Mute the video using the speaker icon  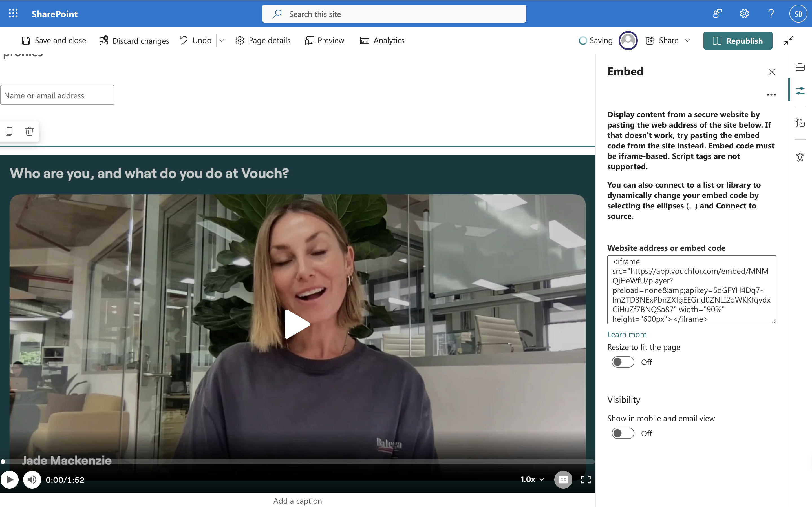coord(32,479)
